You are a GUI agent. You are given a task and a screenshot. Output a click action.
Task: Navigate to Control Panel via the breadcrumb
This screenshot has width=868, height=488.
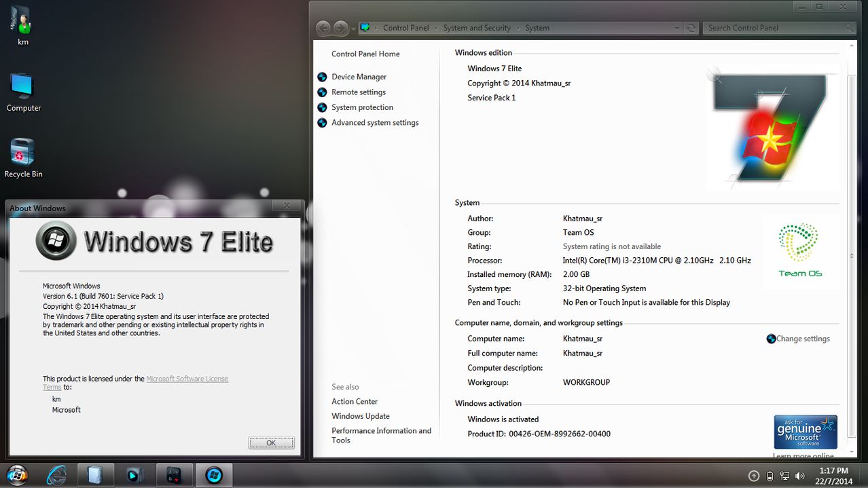(x=405, y=28)
